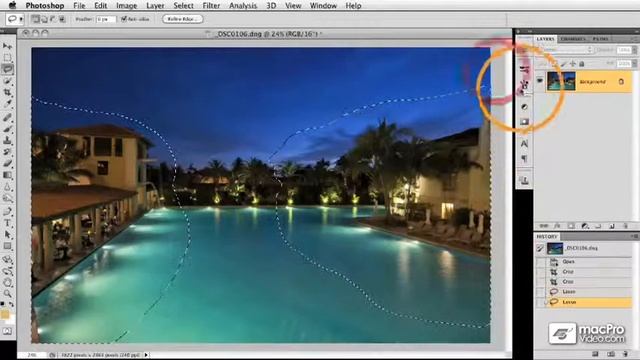Open the Masks panel from the dock
The image size is (640, 360).
point(524,122)
